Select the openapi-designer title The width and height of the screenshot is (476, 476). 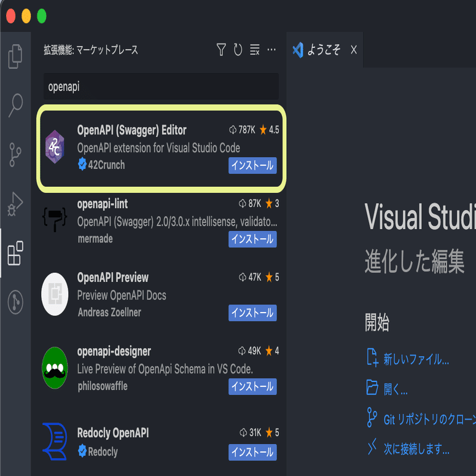(114, 351)
